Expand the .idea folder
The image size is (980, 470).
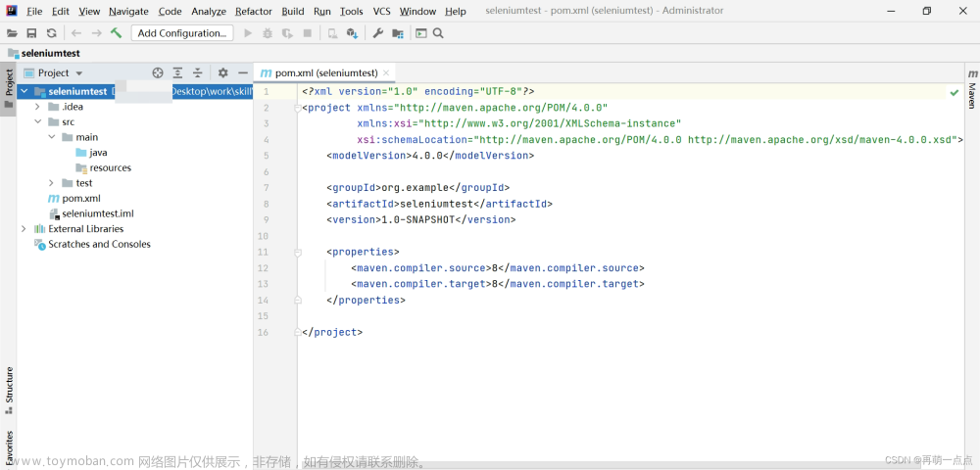pyautogui.click(x=37, y=107)
